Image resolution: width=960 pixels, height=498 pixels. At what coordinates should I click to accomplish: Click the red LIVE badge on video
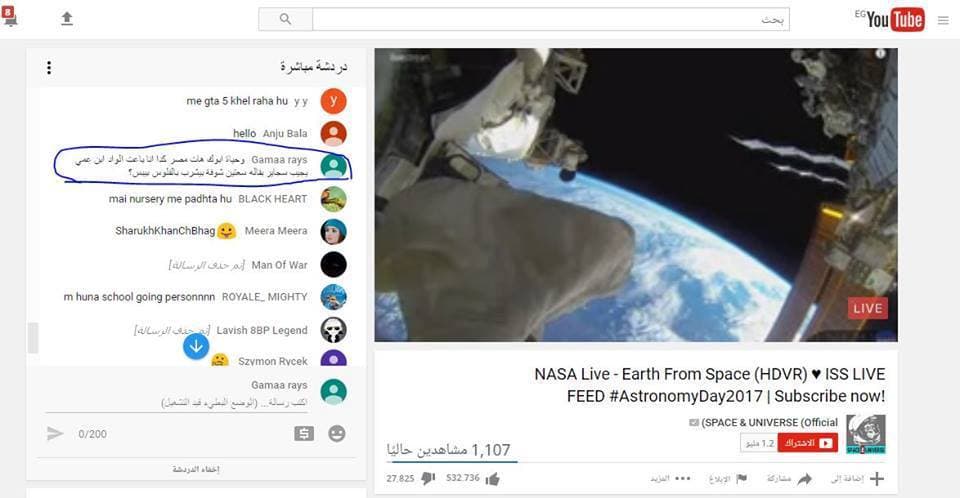coord(868,308)
